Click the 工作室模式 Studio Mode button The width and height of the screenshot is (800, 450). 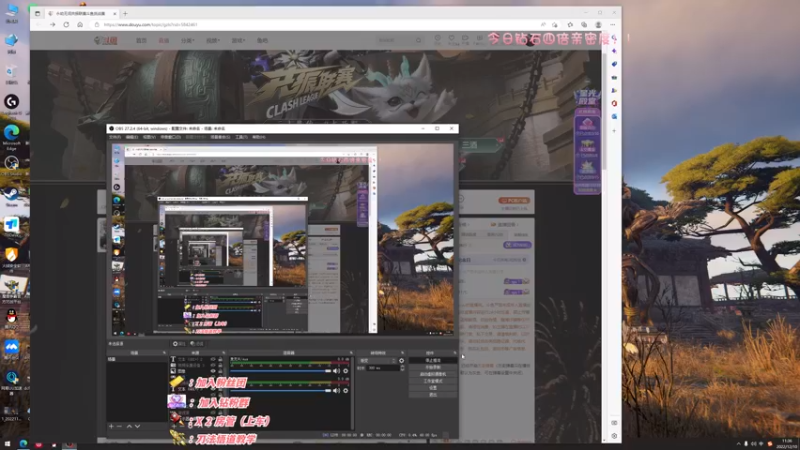point(433,381)
